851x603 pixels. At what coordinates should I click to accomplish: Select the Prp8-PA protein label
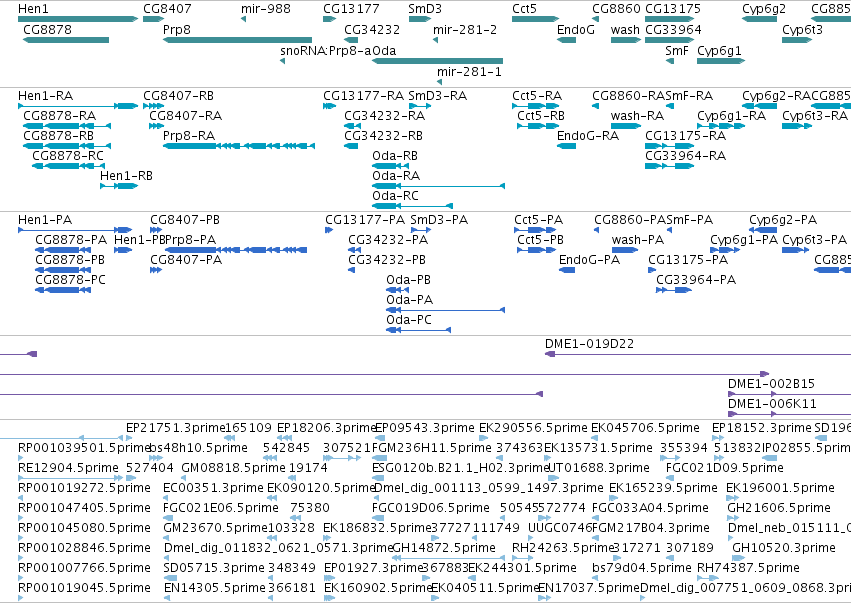(190, 240)
